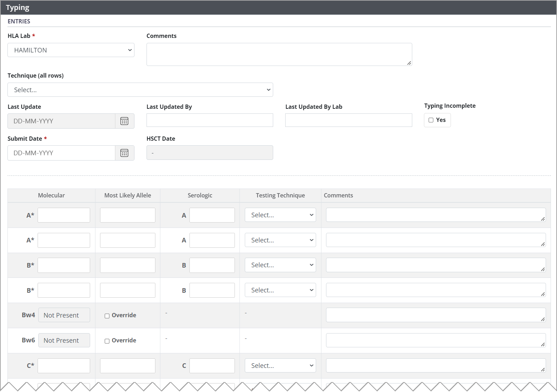This screenshot has height=392, width=557.
Task: Click the ENTRIES section heading
Action: pyautogui.click(x=19, y=21)
